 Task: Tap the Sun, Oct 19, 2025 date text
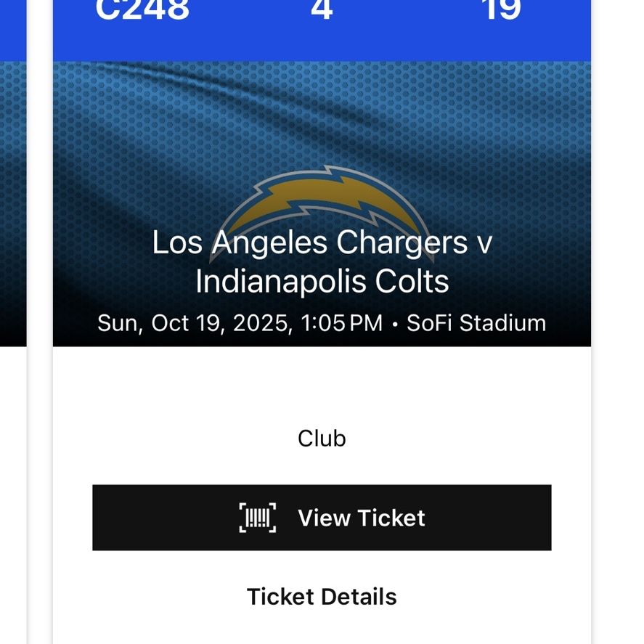[x=195, y=323]
